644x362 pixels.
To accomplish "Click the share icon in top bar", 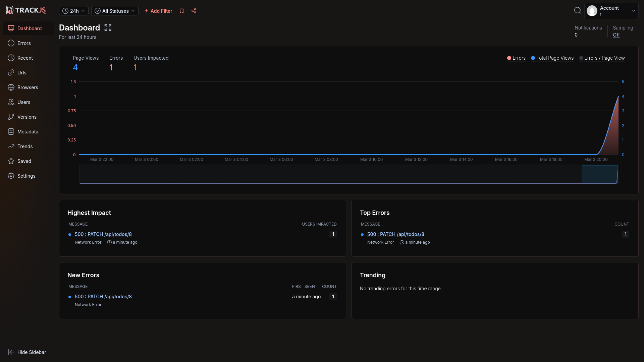I will pos(194,11).
